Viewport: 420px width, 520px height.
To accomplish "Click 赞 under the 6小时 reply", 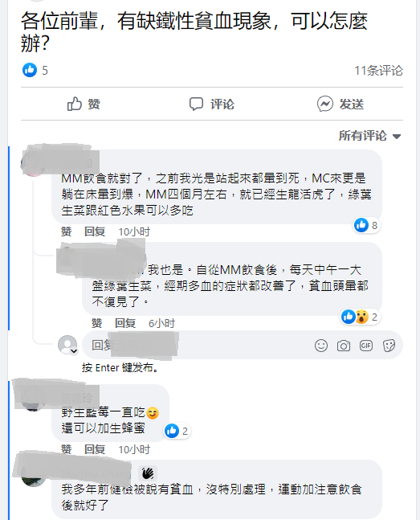I will [x=96, y=323].
